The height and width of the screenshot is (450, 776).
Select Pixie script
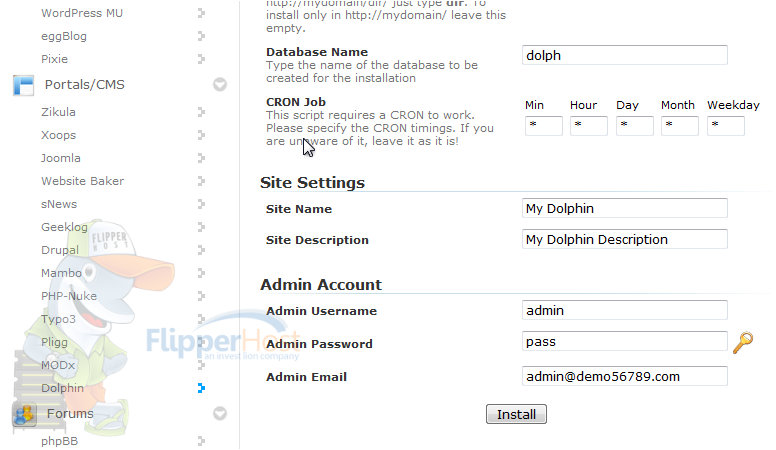(x=54, y=59)
